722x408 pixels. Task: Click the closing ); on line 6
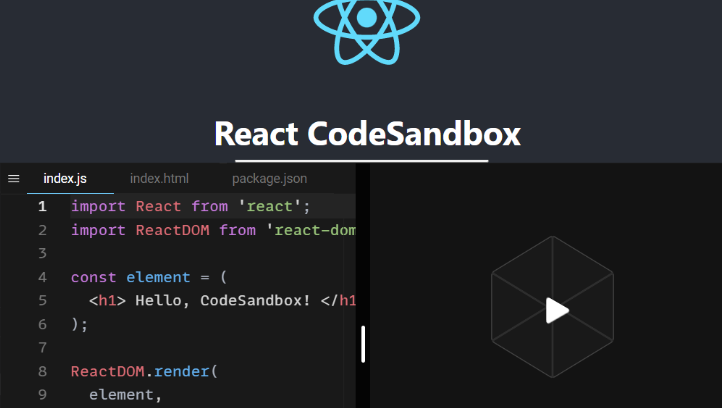click(x=79, y=324)
